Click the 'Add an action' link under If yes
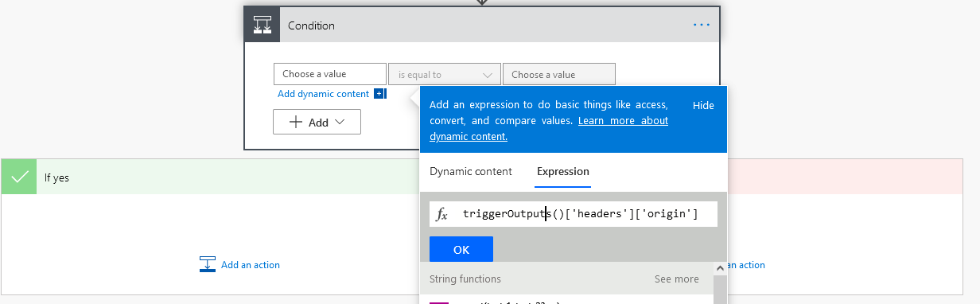The width and height of the screenshot is (980, 304). pyautogui.click(x=251, y=265)
